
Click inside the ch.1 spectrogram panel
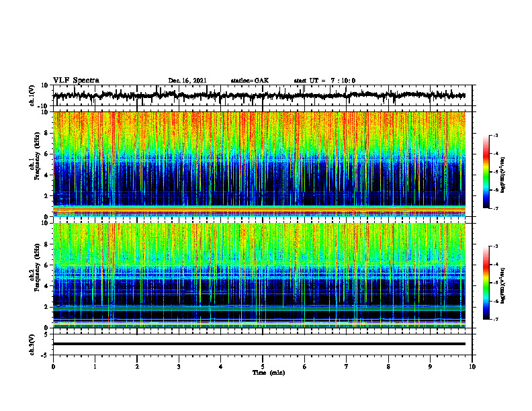(x=259, y=164)
